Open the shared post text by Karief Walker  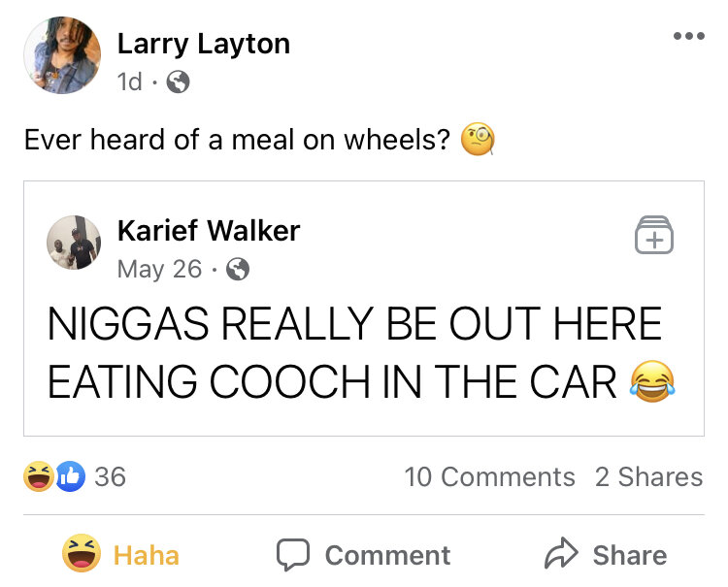354,353
